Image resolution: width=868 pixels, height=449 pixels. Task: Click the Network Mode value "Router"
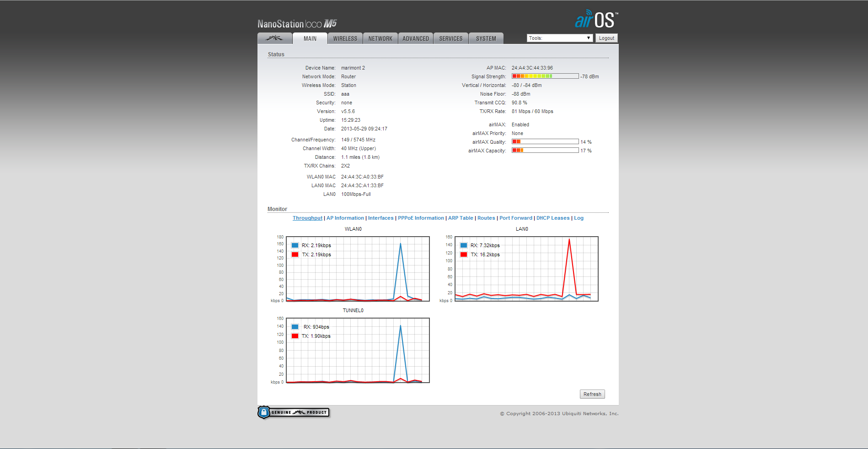tap(348, 76)
